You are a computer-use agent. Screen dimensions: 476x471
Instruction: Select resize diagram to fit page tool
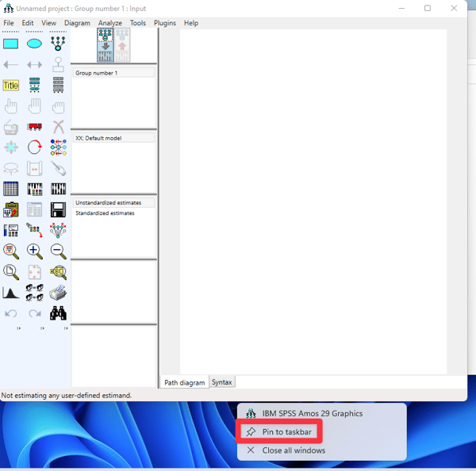point(35,272)
